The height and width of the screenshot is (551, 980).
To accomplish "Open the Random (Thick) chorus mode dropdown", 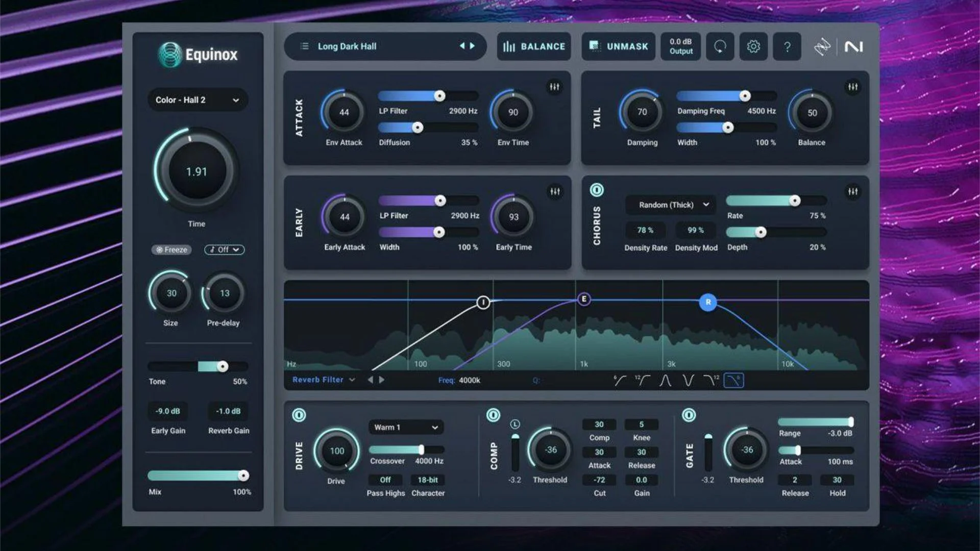I will coord(670,205).
